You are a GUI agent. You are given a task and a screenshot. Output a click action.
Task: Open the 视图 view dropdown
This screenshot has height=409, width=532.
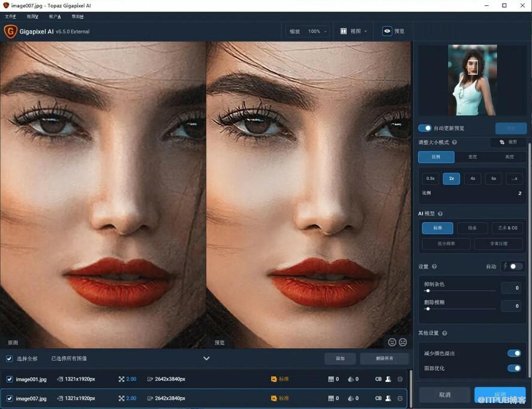tap(354, 31)
